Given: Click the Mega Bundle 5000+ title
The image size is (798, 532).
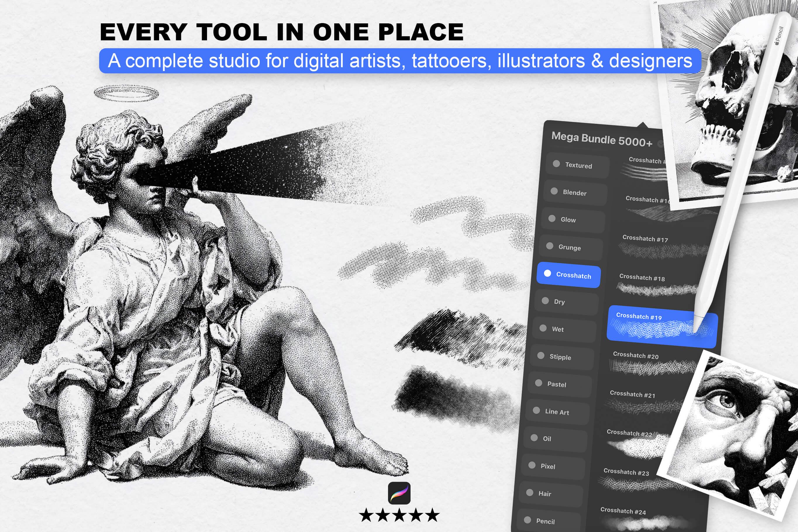Looking at the screenshot, I should [x=601, y=139].
